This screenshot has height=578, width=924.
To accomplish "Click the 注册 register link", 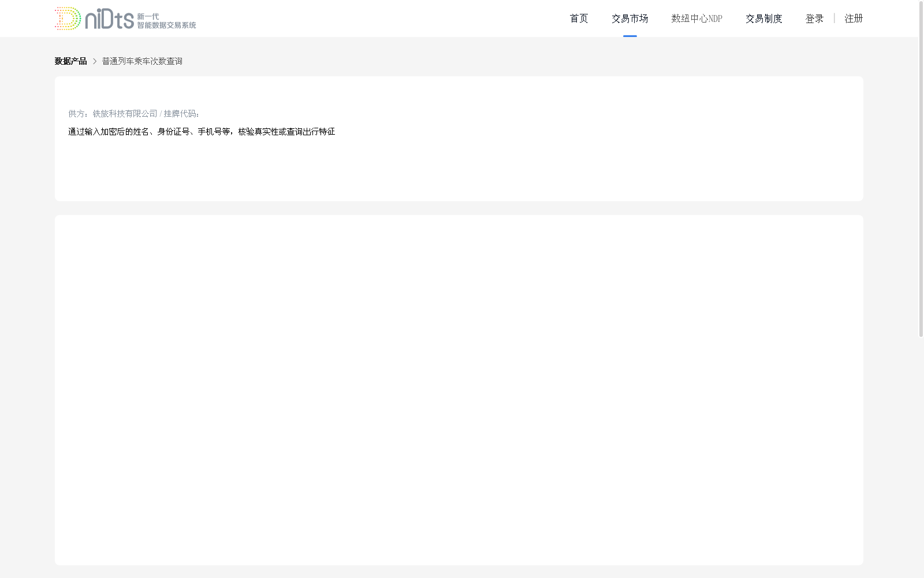I will click(x=854, y=18).
